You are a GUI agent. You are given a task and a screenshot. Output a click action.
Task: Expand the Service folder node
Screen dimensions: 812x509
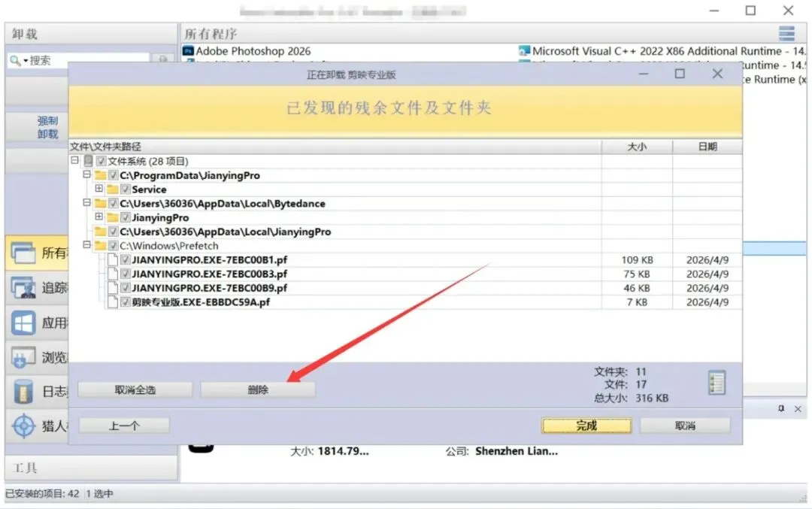(99, 189)
